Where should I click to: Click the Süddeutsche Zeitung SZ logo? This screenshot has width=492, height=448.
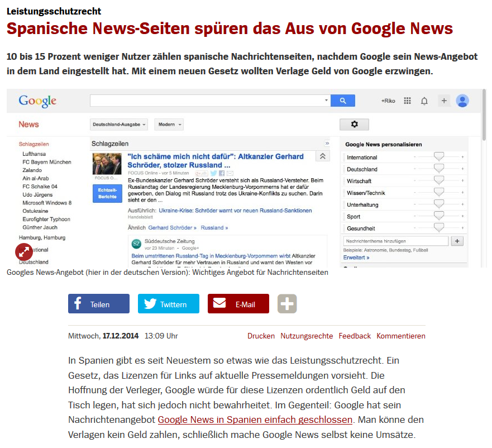136,244
